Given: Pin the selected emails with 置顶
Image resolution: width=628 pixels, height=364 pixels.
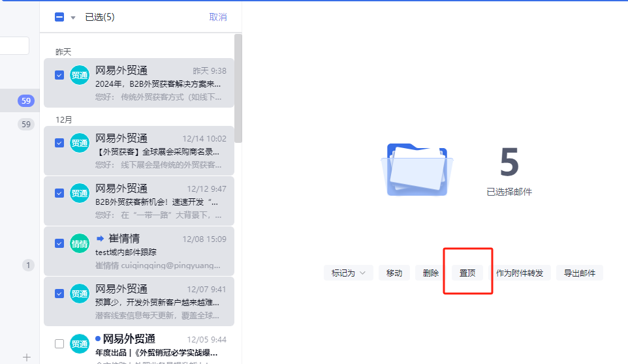Looking at the screenshot, I should pos(467,273).
